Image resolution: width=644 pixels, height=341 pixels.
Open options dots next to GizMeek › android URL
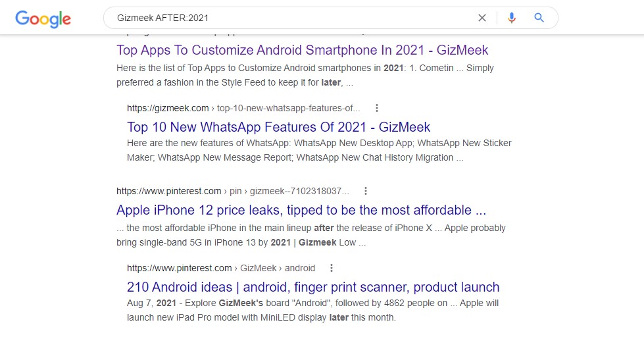tap(332, 268)
